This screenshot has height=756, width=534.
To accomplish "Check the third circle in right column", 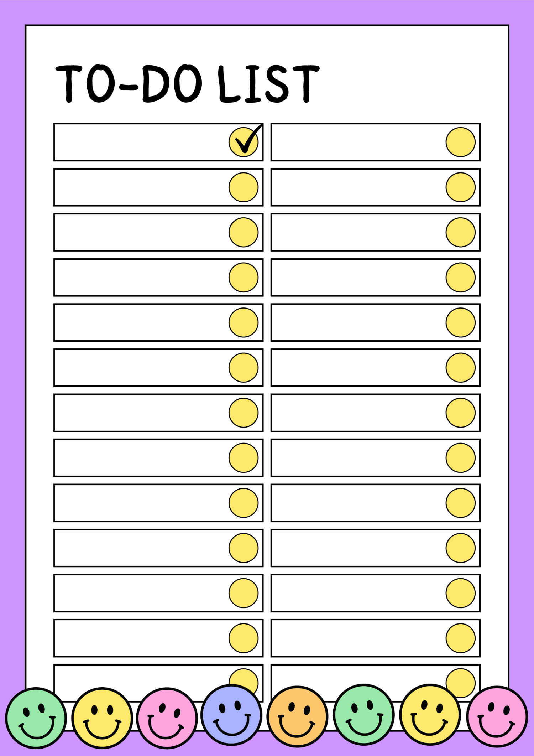I will pos(460,232).
